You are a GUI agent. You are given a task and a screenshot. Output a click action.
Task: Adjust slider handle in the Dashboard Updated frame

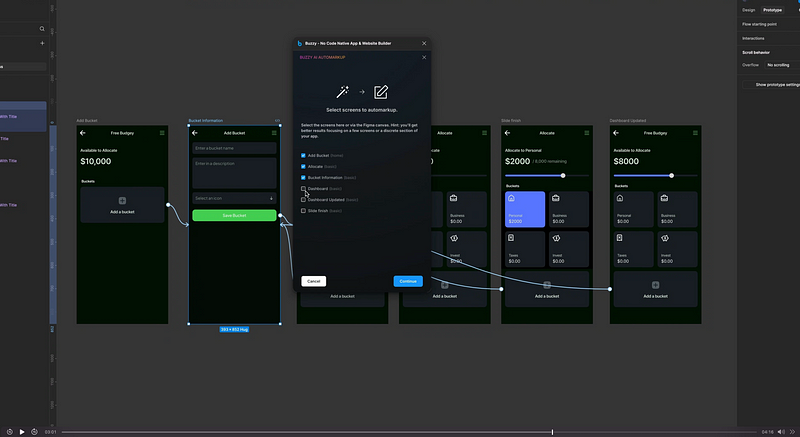coord(671,175)
